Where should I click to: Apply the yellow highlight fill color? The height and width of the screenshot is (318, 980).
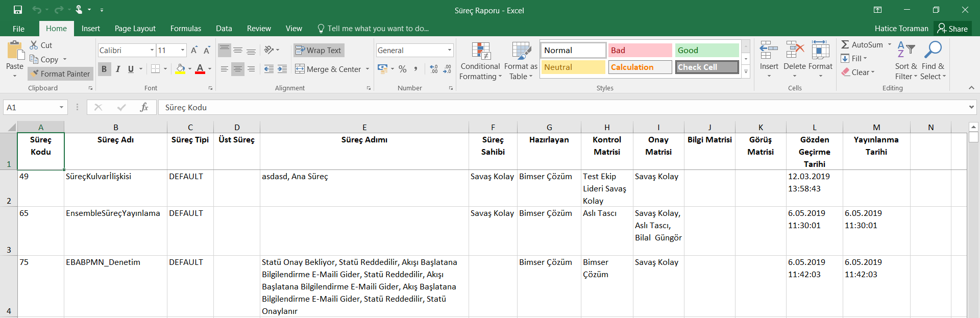click(180, 69)
